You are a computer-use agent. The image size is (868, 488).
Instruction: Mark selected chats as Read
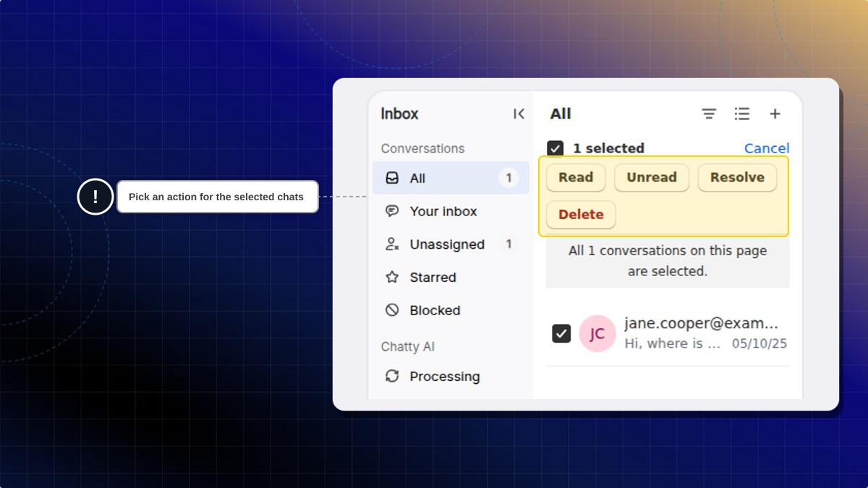(x=576, y=178)
